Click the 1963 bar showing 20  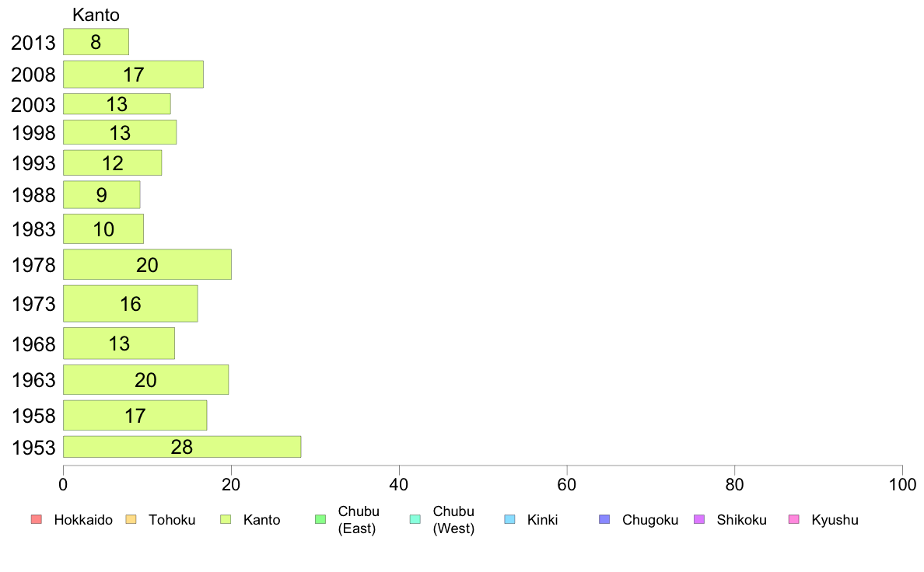[x=145, y=379]
